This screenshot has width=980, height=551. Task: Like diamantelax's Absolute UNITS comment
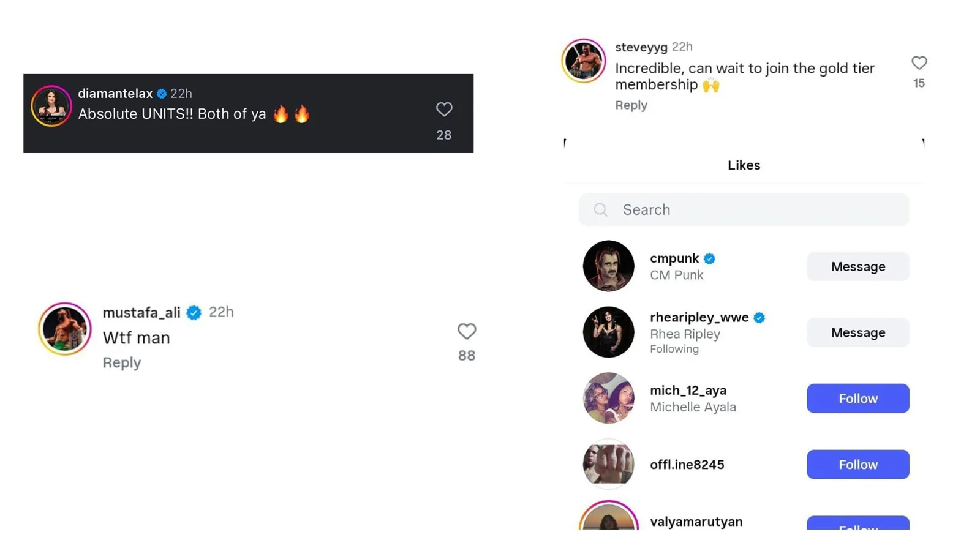coord(443,110)
